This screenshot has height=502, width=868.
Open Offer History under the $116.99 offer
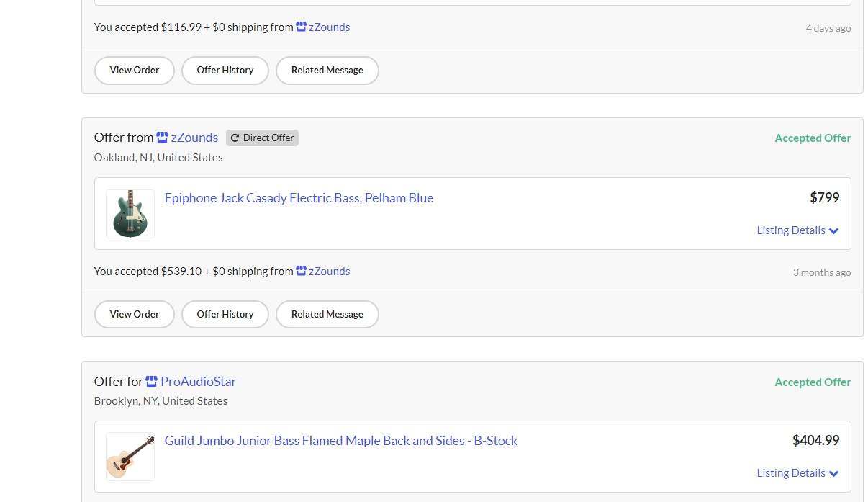click(x=225, y=71)
